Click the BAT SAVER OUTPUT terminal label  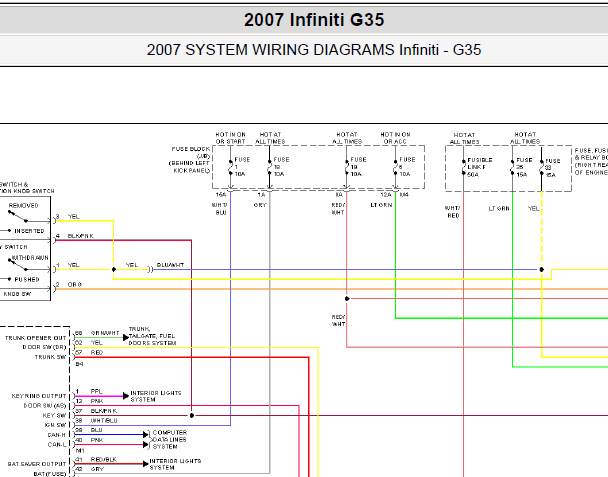37,464
